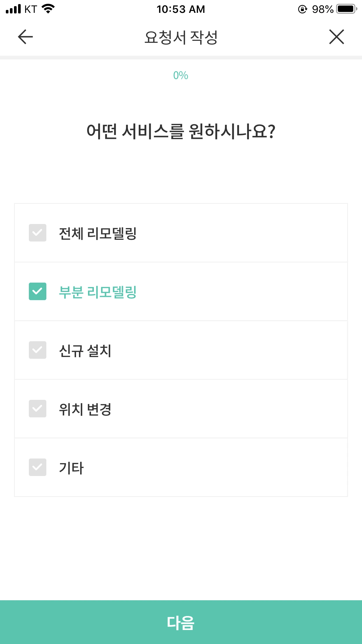Check the 전체 리모델링 checkbox
Image resolution: width=362 pixels, height=644 pixels.
[x=38, y=233]
